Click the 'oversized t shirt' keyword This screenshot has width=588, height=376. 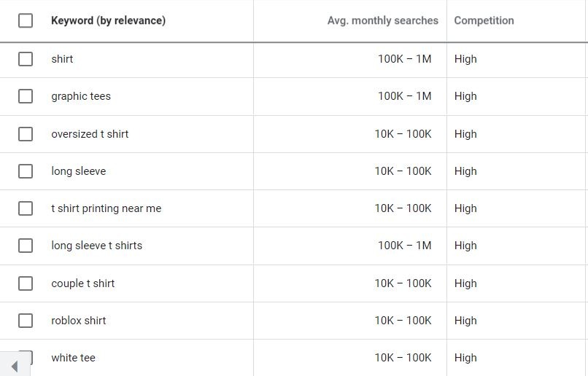(x=90, y=134)
